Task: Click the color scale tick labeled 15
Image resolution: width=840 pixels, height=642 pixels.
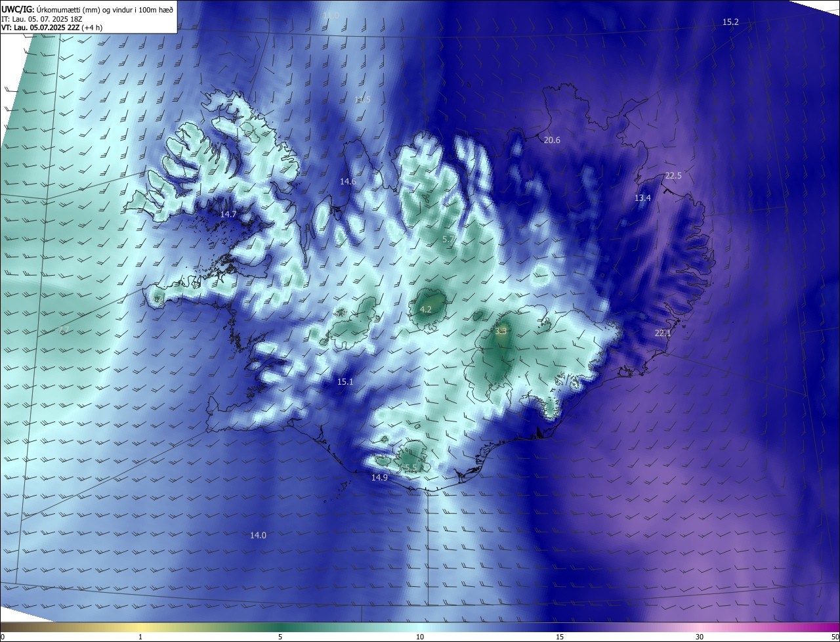Action: pyautogui.click(x=560, y=637)
